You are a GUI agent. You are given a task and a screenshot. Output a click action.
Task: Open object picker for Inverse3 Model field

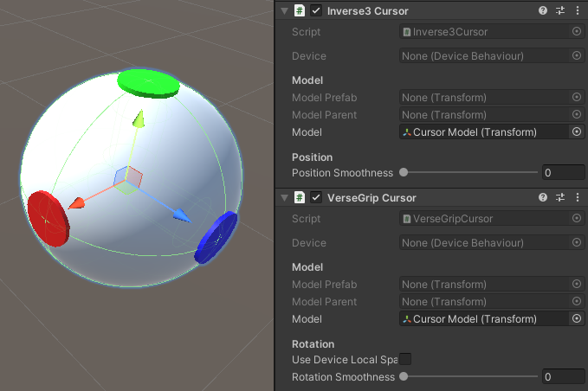(577, 132)
